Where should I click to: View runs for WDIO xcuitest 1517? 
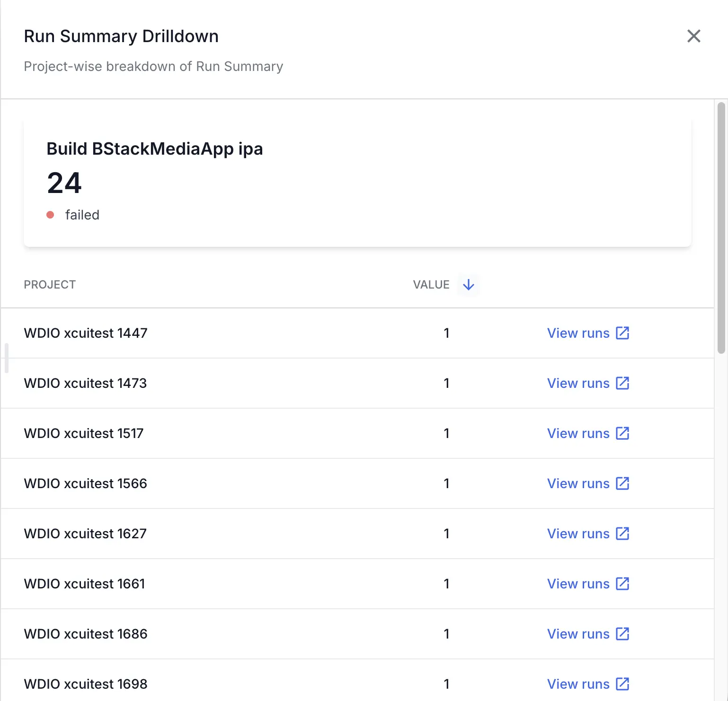point(578,433)
